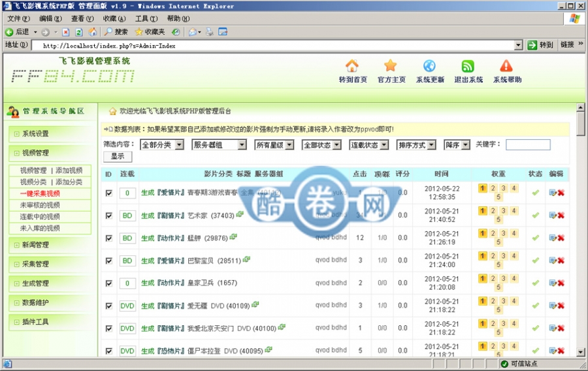588x371 pixels.
Task: Uncheck the 青春期3游戏青春 row checkbox
Action: [108, 193]
